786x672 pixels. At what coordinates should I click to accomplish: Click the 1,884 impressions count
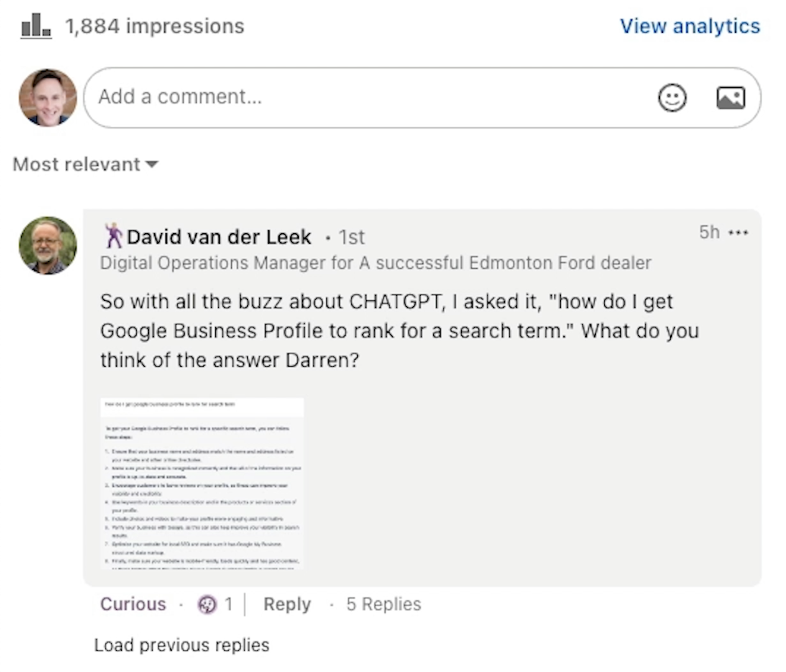coord(155,26)
